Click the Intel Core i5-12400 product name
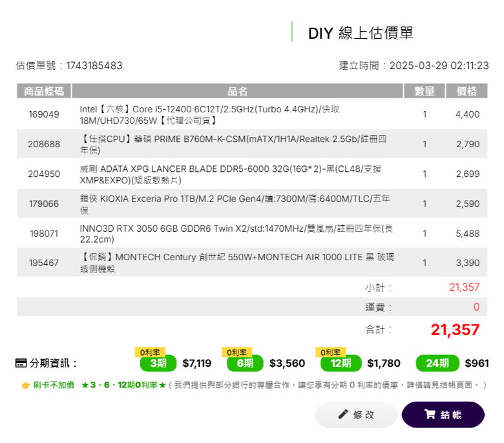This screenshot has width=504, height=443. pyautogui.click(x=209, y=115)
